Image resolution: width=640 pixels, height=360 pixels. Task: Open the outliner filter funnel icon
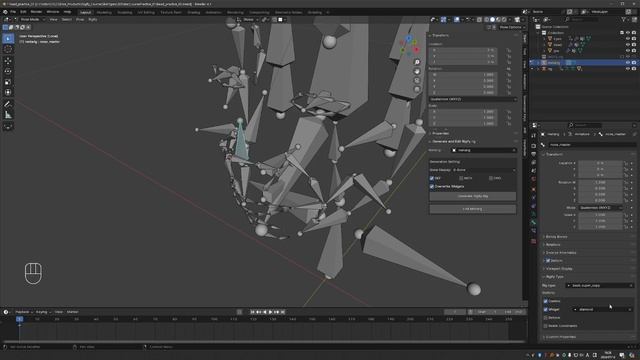coord(623,19)
